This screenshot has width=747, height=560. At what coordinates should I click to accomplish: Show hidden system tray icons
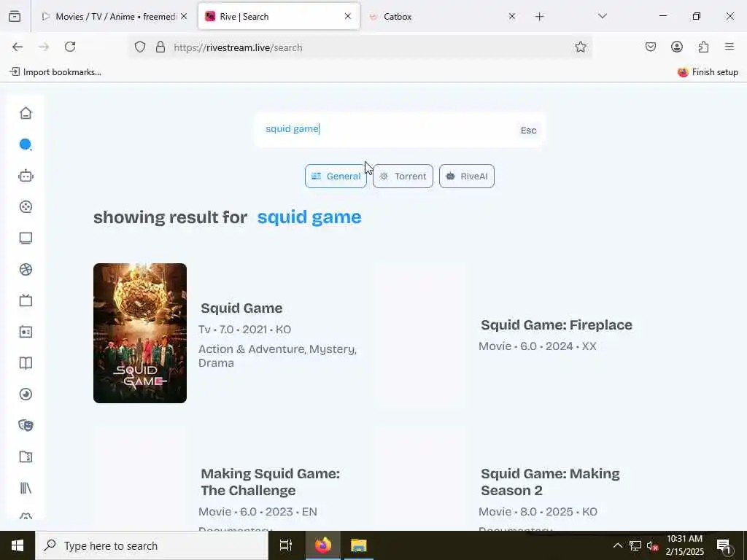617,545
